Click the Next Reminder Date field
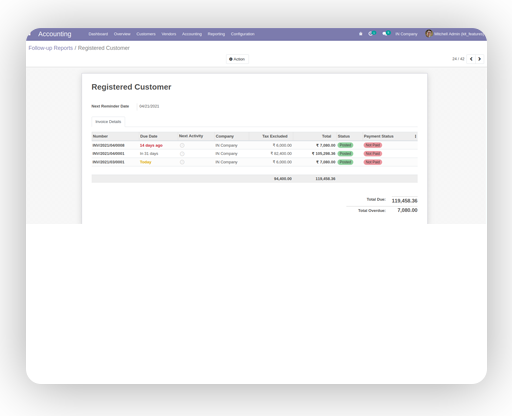Screen dimensions: 512x416 149,106
